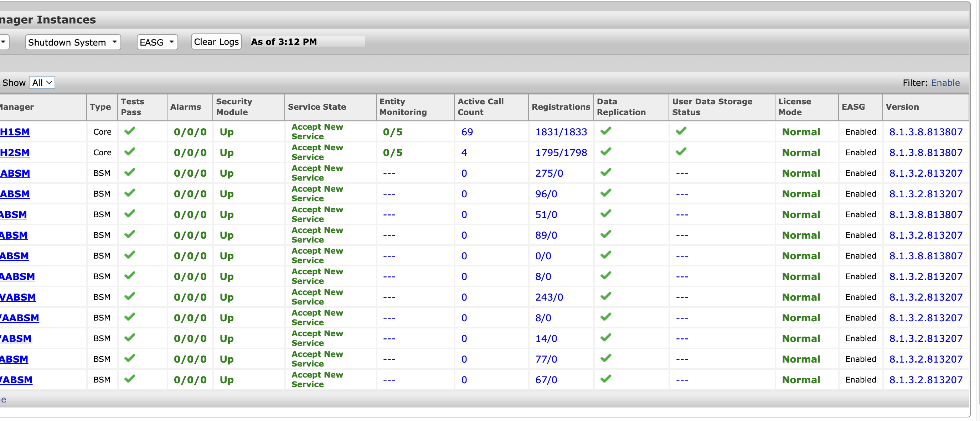
Task: Click Data Replication checkmark in 96/0 registrations row
Action: [606, 193]
